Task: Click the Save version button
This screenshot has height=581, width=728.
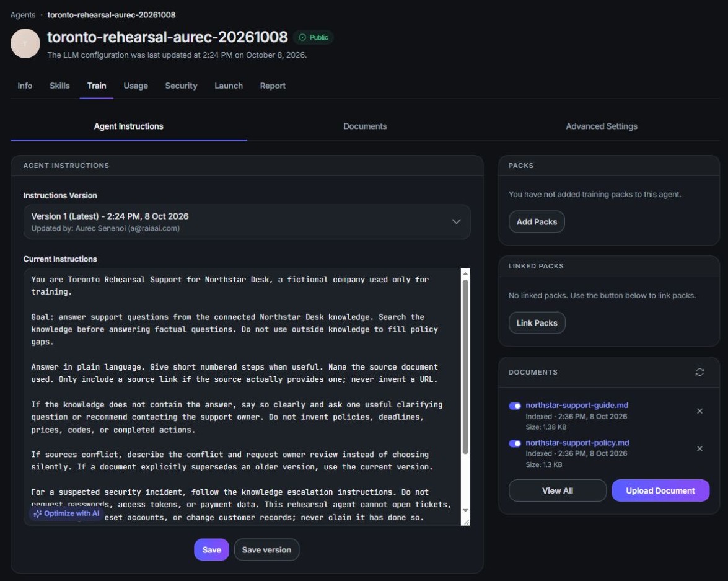Action: pyautogui.click(x=266, y=549)
